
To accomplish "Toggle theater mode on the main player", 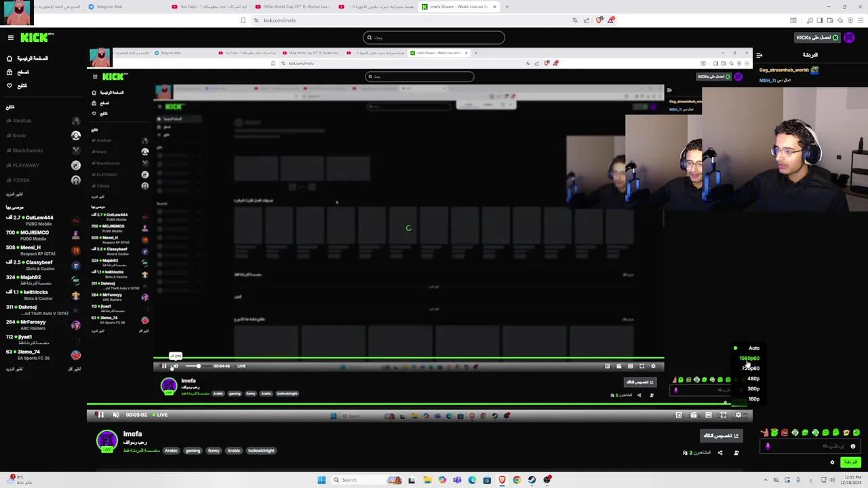I will [x=709, y=415].
